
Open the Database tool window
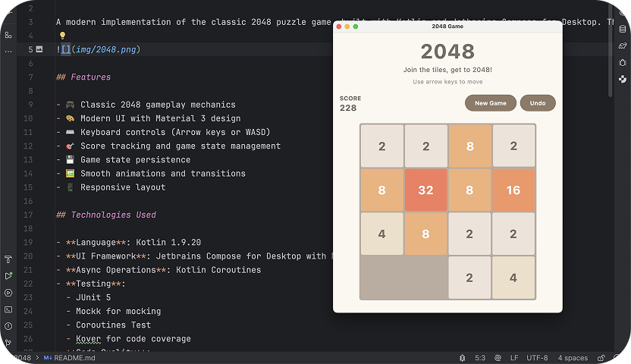pos(623,30)
